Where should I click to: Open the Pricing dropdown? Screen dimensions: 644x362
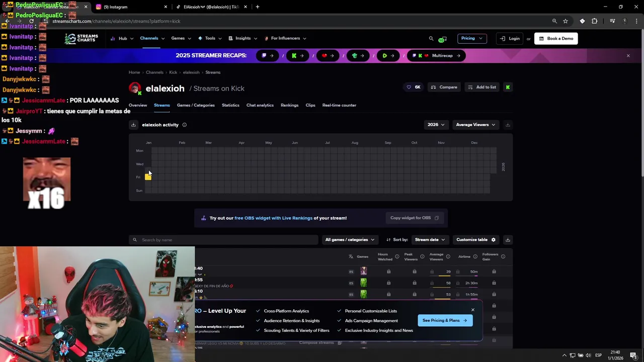tap(471, 38)
